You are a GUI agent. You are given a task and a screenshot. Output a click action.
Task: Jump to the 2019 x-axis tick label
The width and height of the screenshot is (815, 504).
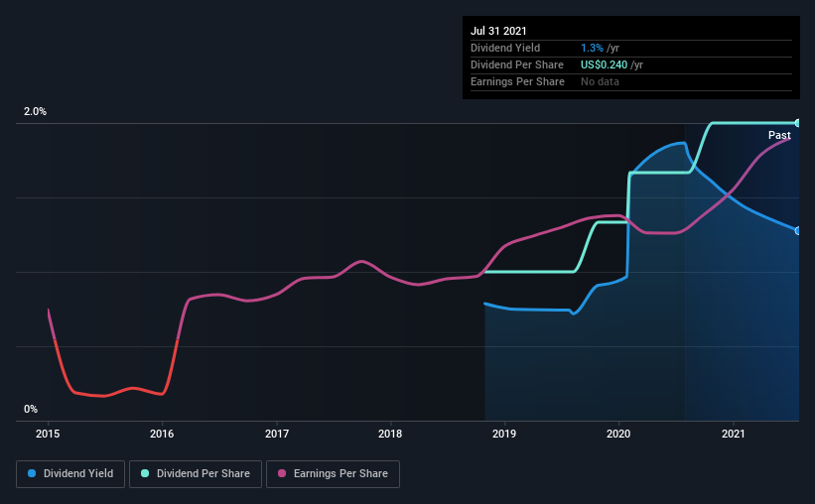point(505,434)
